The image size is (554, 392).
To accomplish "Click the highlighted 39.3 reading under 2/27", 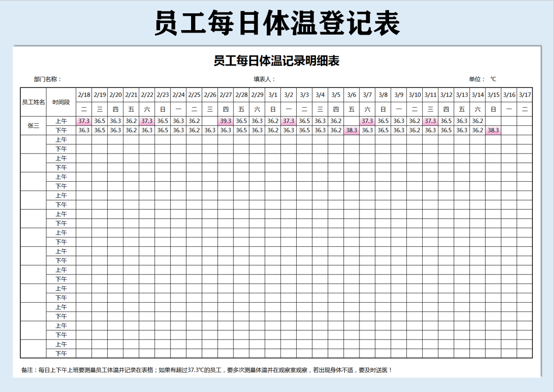I will pos(227,120).
